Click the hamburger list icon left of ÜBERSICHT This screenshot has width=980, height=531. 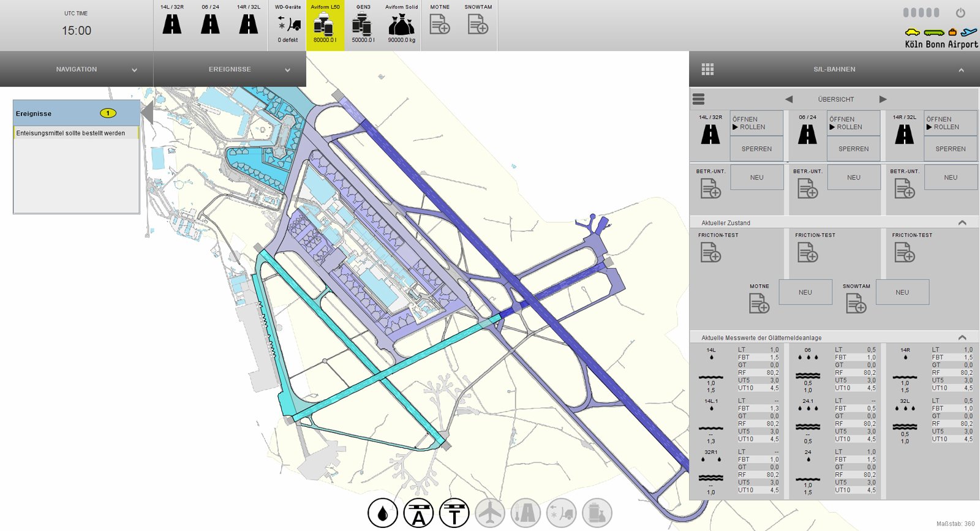698,99
